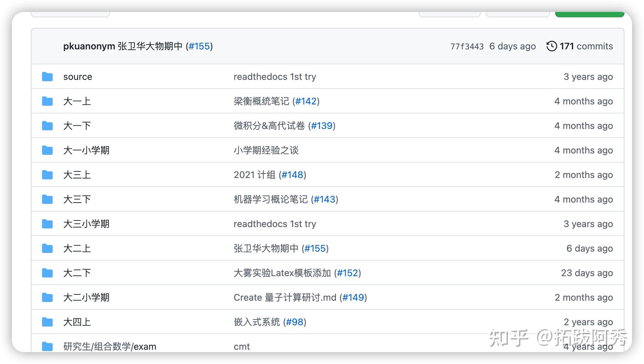This screenshot has height=364, width=644.
Task: Click the 大一上 folder icon
Action: click(x=47, y=101)
